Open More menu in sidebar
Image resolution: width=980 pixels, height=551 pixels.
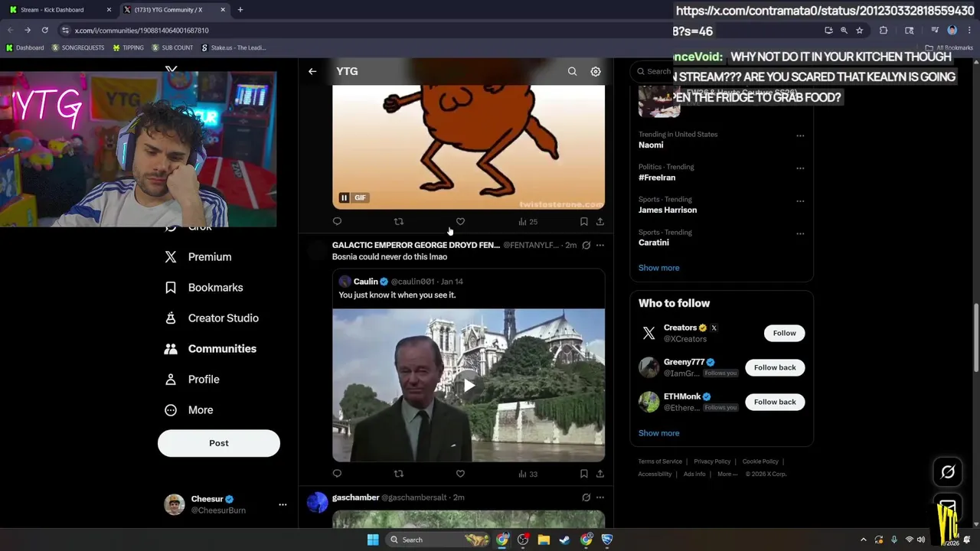coord(189,410)
